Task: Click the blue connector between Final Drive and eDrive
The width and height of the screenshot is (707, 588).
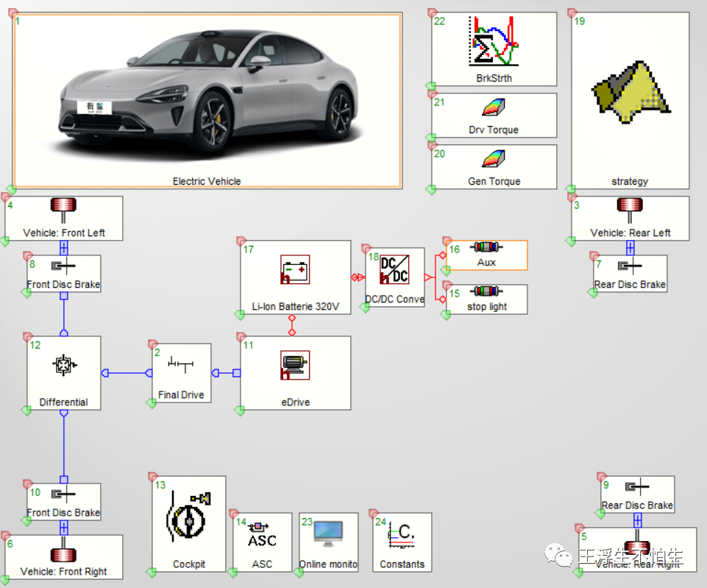Action: 226,373
